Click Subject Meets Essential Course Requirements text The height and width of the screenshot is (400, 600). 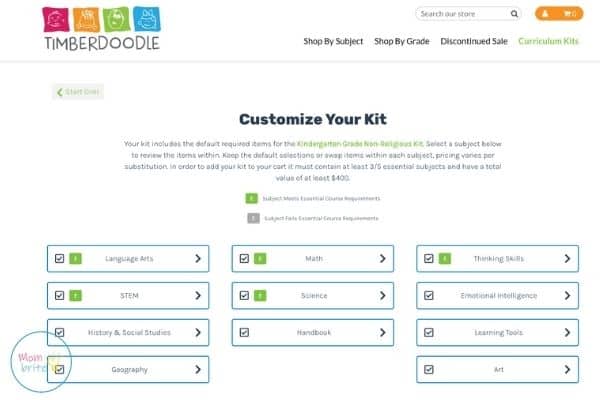click(321, 198)
